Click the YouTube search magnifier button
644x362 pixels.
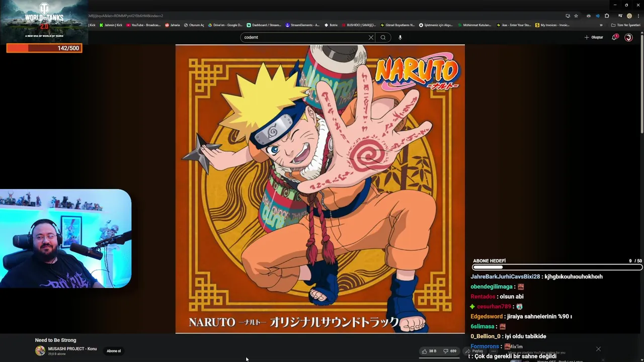(383, 37)
